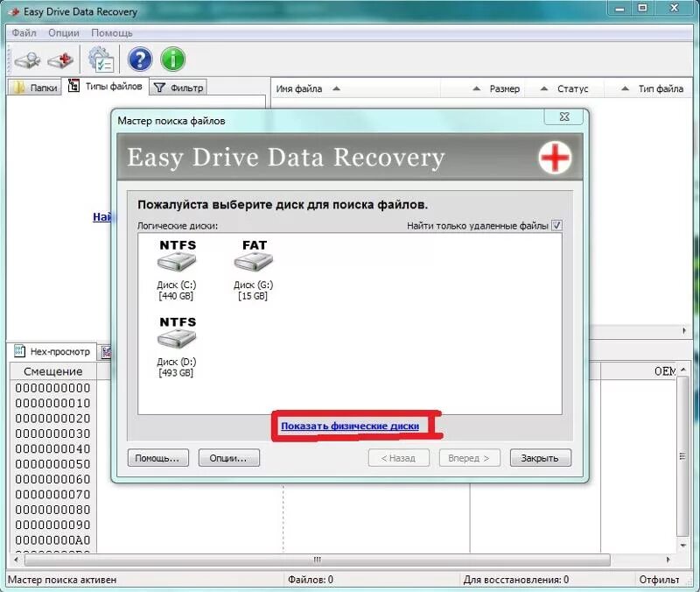Click the Закрыть button

tap(540, 458)
